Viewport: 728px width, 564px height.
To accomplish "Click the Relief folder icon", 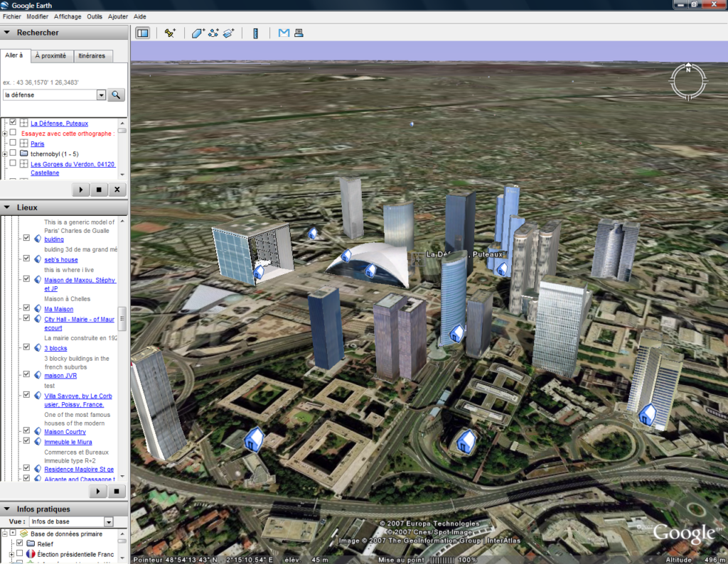I will (x=31, y=543).
